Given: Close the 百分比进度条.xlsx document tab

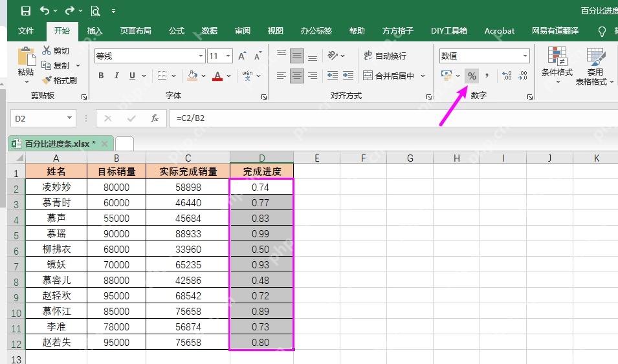Looking at the screenshot, I should 104,144.
